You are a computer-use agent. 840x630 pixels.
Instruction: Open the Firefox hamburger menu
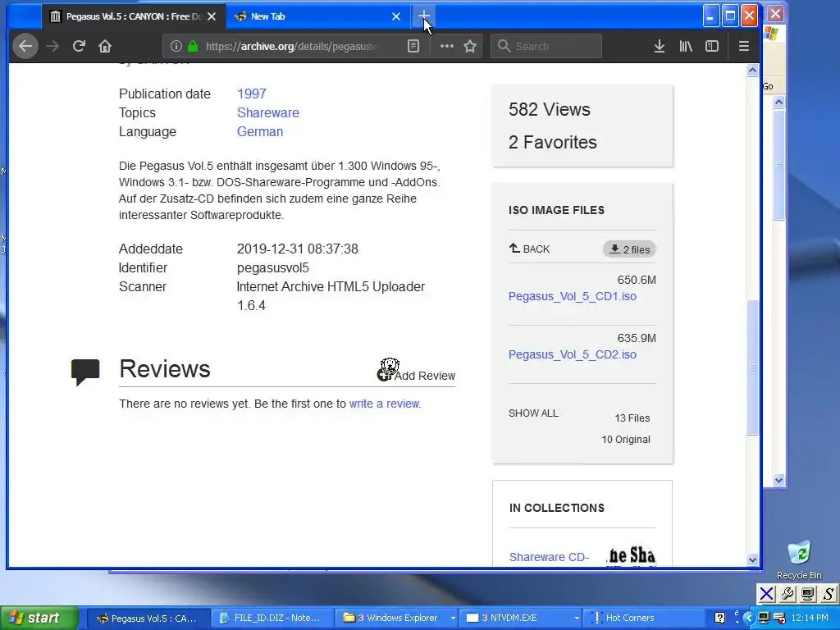(744, 46)
